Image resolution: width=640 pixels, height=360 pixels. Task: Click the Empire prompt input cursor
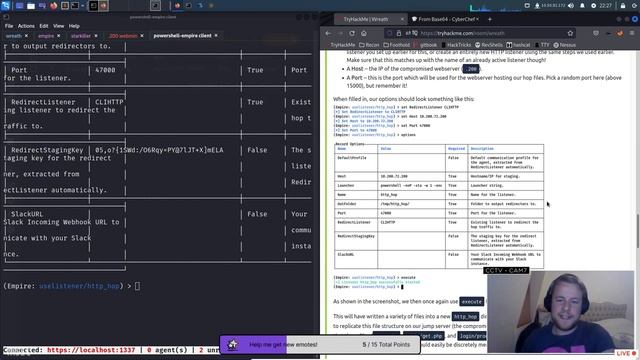tap(137, 286)
